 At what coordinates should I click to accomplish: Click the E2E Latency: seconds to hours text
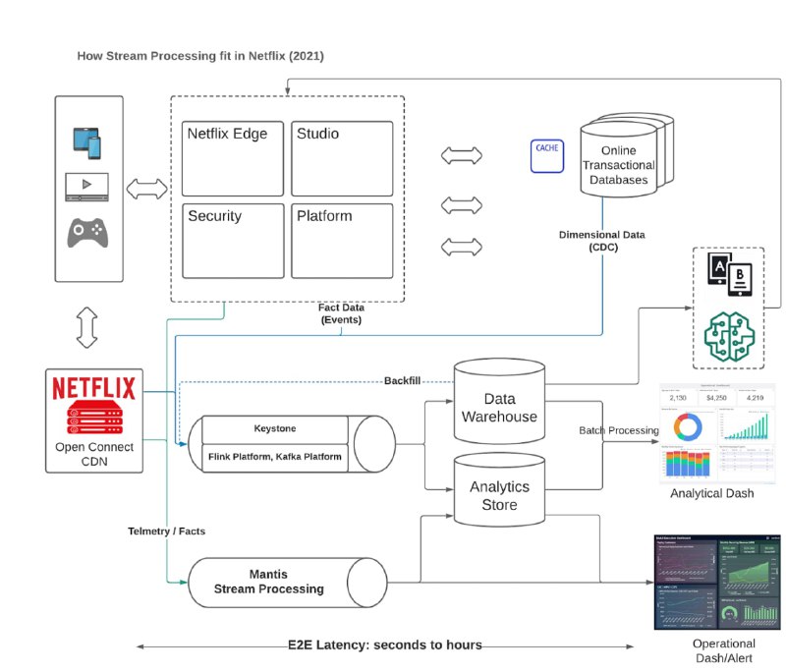coord(385,644)
